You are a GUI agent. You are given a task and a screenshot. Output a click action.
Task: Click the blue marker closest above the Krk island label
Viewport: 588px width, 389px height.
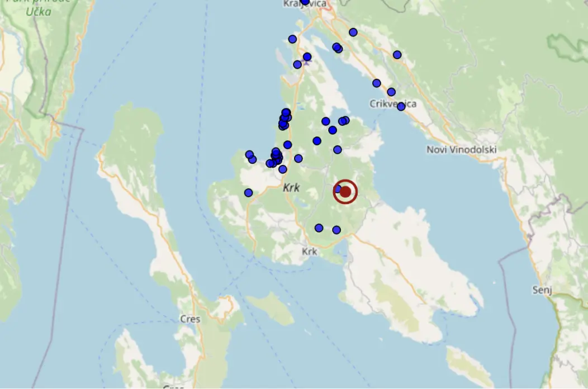tap(283, 169)
